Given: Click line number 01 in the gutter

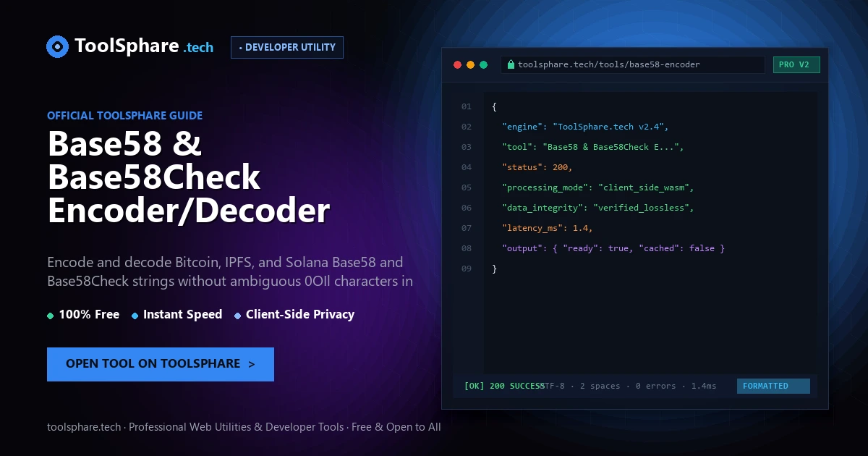Looking at the screenshot, I should pos(467,106).
